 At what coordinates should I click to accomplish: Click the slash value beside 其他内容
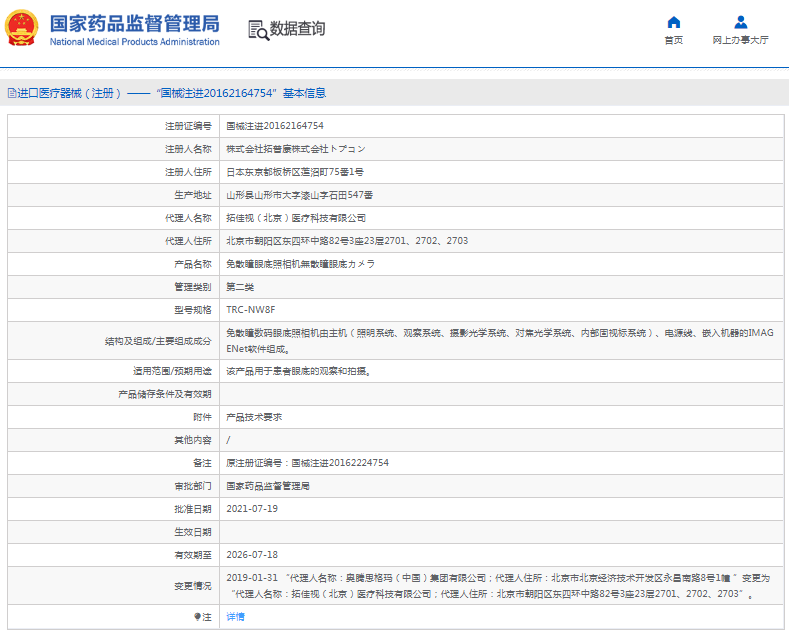click(x=228, y=440)
